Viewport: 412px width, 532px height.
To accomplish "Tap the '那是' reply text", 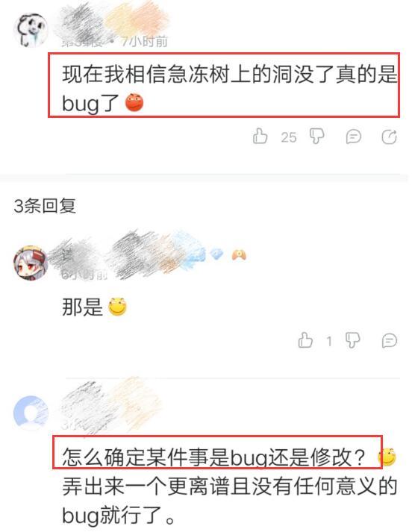I will click(82, 307).
